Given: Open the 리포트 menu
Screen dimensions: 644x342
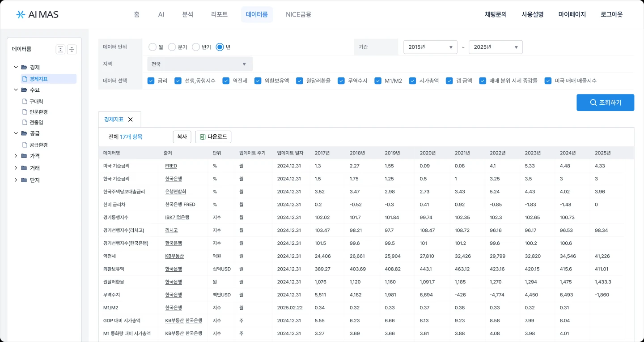Looking at the screenshot, I should tap(219, 14).
